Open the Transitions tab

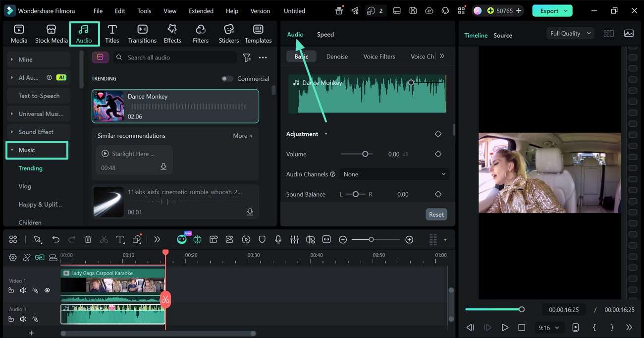(142, 34)
